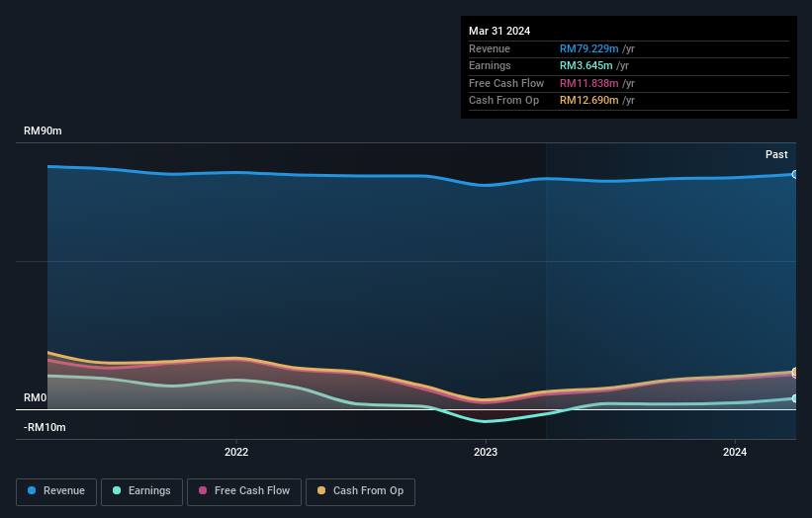Click the RM3.645m earnings value
Screen dimensions: 812x518
coord(586,65)
